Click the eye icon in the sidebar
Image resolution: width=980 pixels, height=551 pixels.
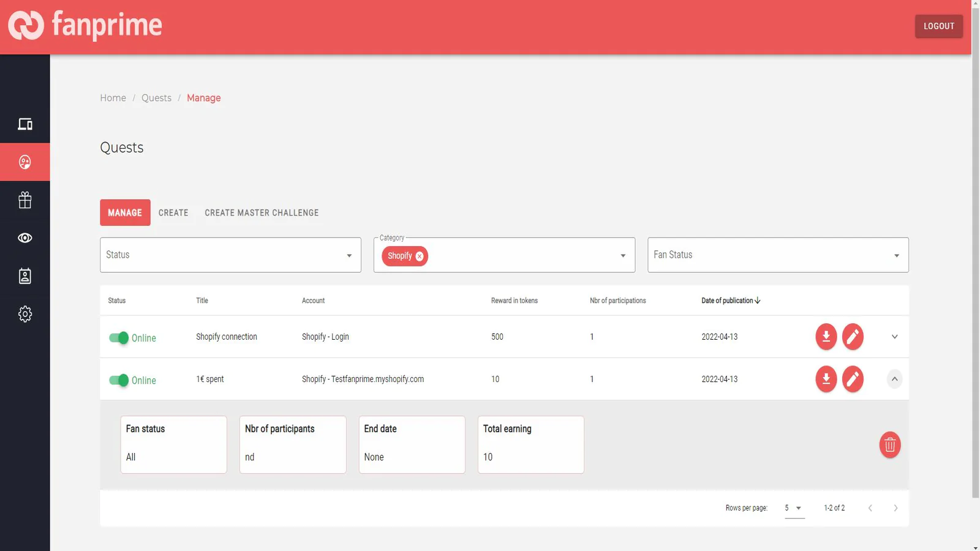point(24,238)
